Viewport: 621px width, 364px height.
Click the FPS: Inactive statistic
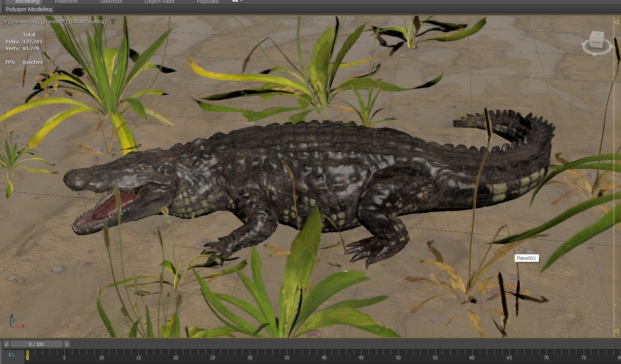click(x=24, y=62)
